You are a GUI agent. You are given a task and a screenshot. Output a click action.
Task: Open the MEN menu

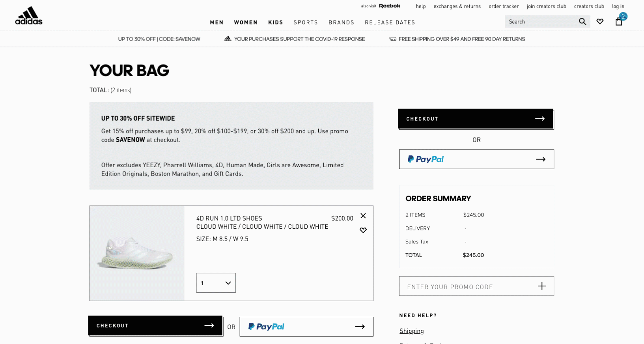217,22
